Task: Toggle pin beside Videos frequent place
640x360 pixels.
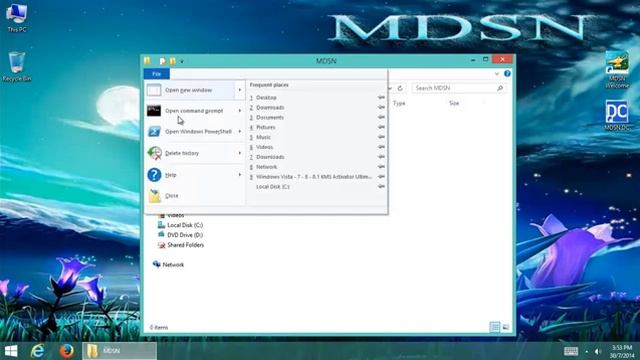Action: 381,147
